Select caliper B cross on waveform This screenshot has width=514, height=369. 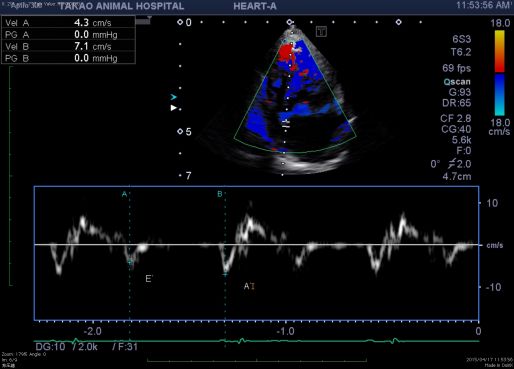click(x=226, y=274)
